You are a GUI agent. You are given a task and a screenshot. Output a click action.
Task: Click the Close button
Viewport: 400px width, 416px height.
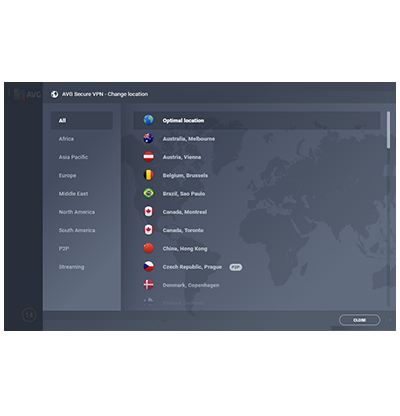359,320
